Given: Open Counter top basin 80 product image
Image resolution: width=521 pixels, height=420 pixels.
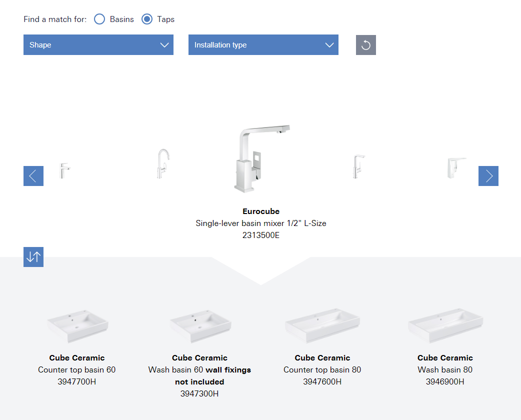Looking at the screenshot, I should tap(322, 325).
